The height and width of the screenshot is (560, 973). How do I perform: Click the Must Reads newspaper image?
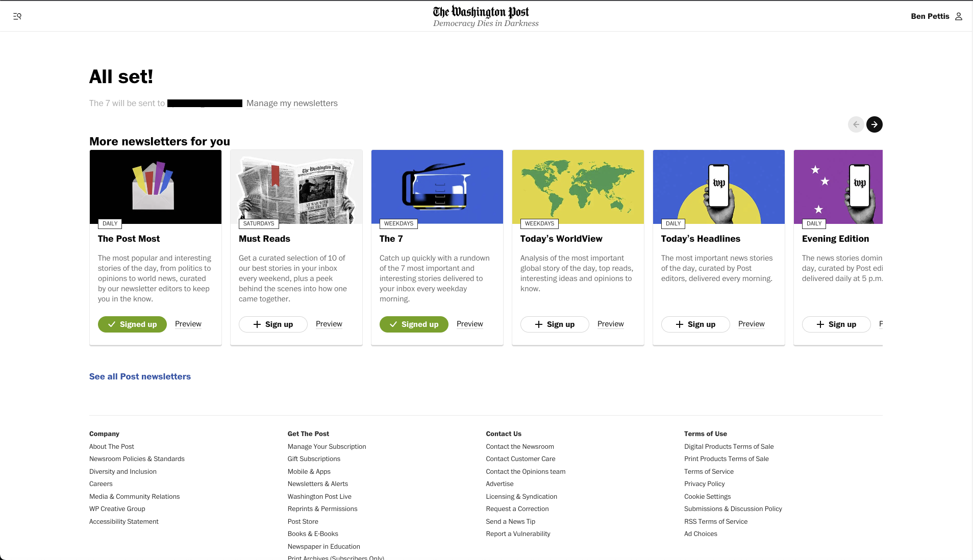click(296, 187)
